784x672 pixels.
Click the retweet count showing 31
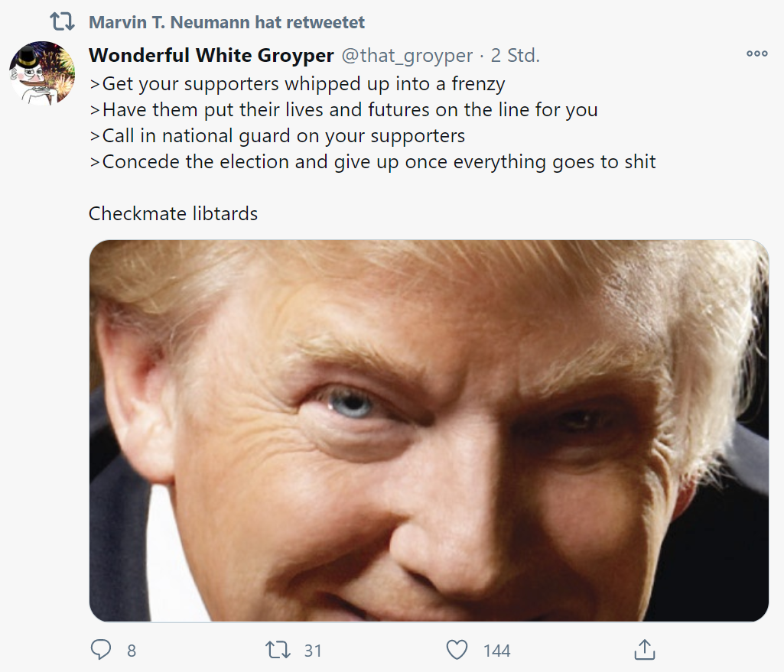pyautogui.click(x=313, y=651)
